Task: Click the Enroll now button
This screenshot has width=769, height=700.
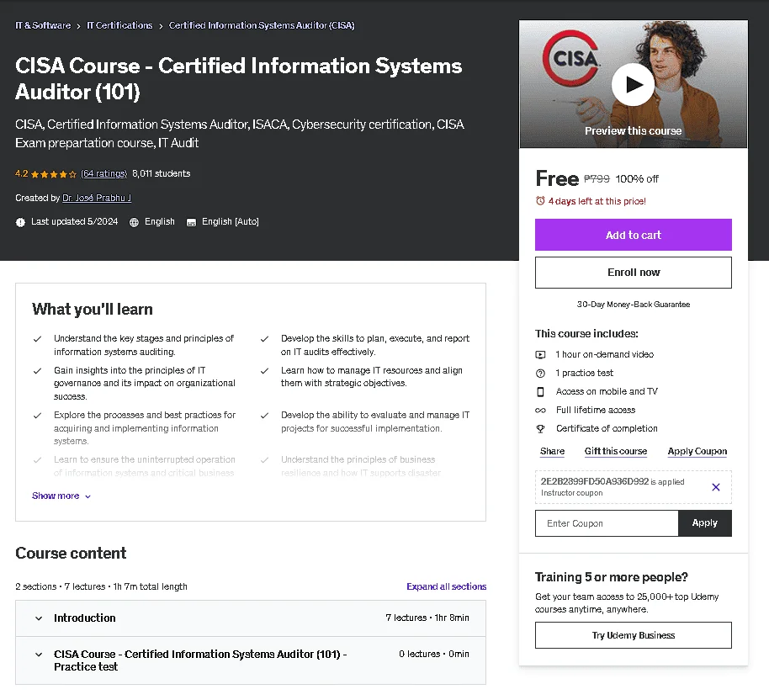Action: tap(634, 273)
